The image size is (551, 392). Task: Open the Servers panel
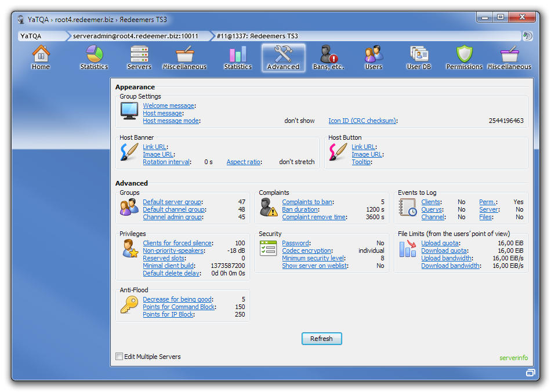coord(139,57)
